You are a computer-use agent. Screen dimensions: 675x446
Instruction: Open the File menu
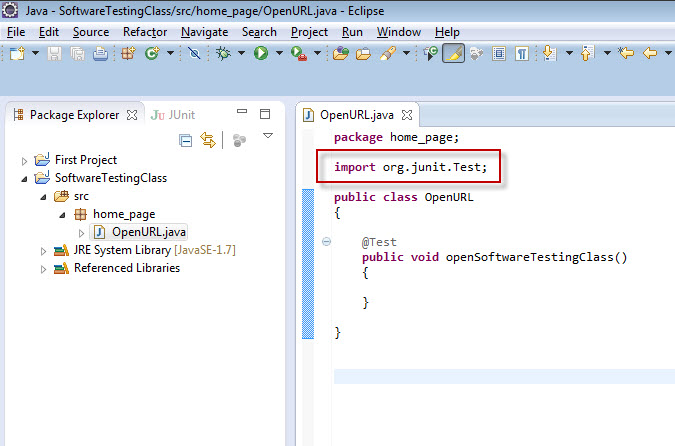pyautogui.click(x=16, y=32)
